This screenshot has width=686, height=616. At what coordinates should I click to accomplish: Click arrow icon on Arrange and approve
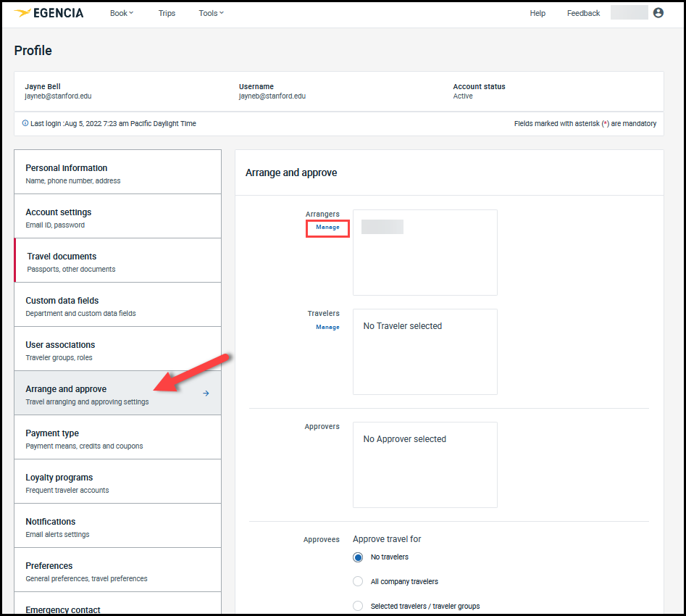[206, 394]
